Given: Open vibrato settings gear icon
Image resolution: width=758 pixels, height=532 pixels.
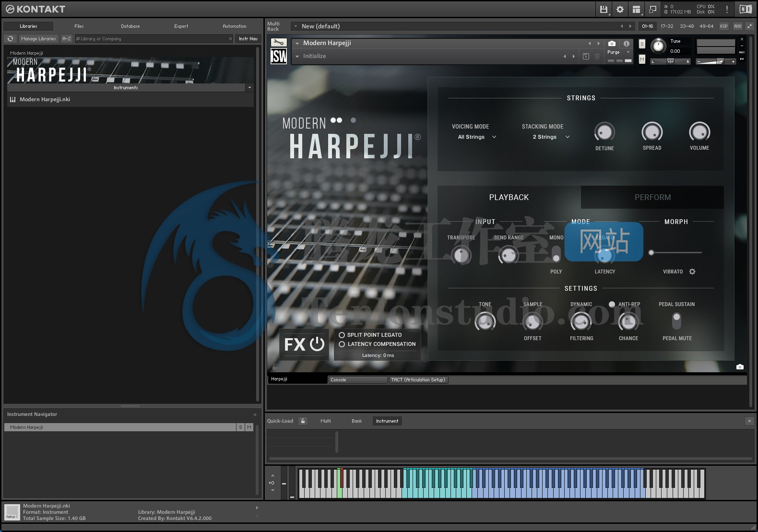Looking at the screenshot, I should pos(692,272).
